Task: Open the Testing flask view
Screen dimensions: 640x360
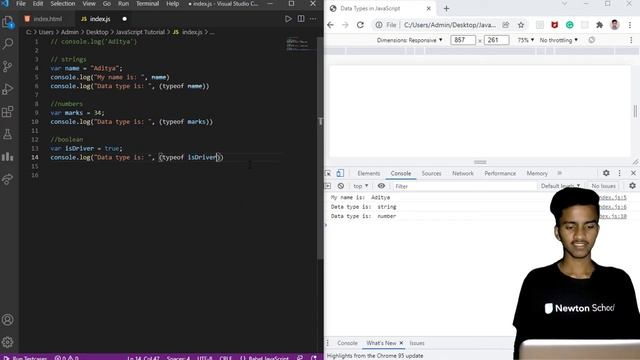Action: 8,134
